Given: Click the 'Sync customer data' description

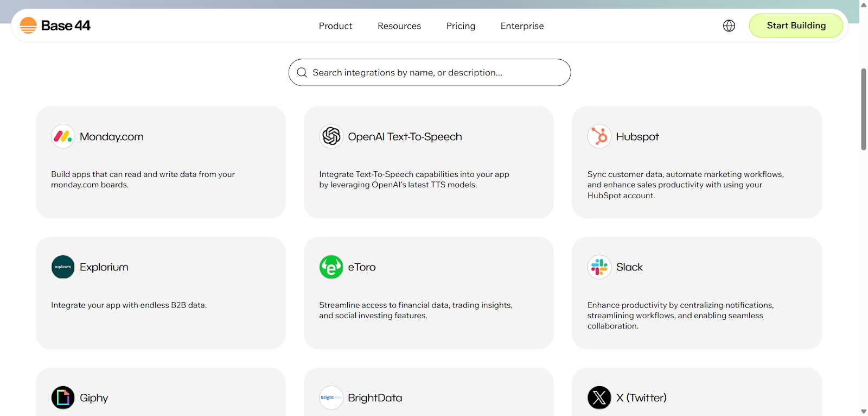Looking at the screenshot, I should coord(686,185).
